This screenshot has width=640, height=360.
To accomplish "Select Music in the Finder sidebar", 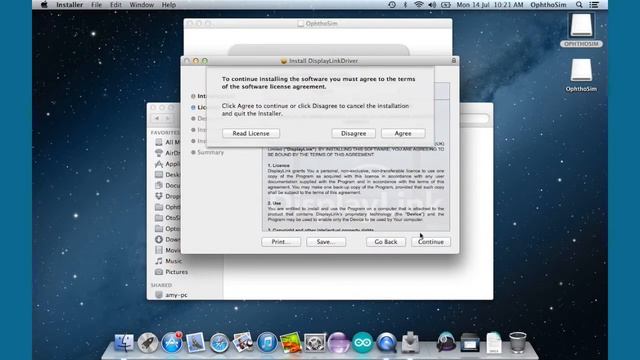I will tap(169, 261).
